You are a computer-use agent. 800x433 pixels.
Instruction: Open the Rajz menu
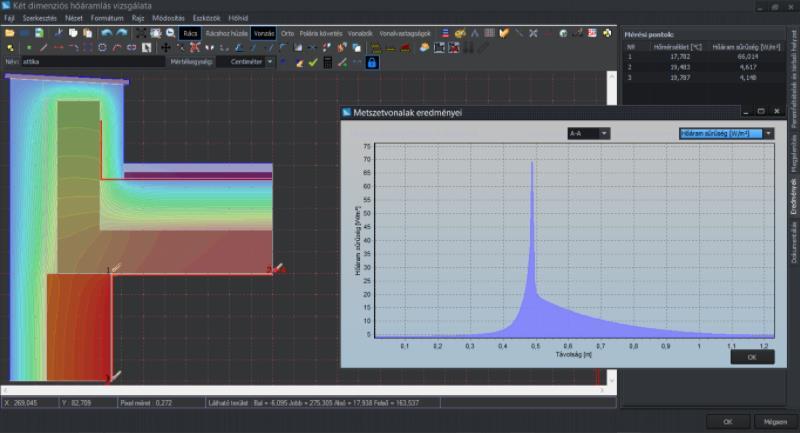[x=138, y=18]
